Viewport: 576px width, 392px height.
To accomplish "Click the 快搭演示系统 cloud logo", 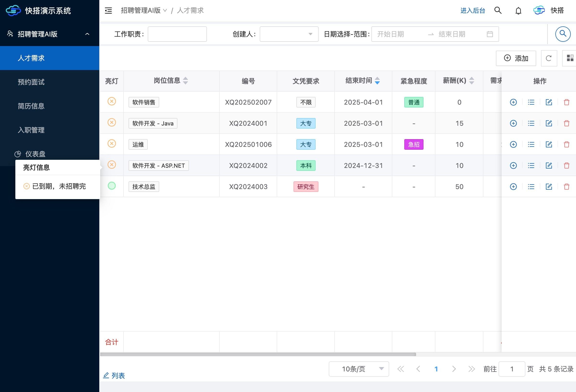I will coord(13,11).
